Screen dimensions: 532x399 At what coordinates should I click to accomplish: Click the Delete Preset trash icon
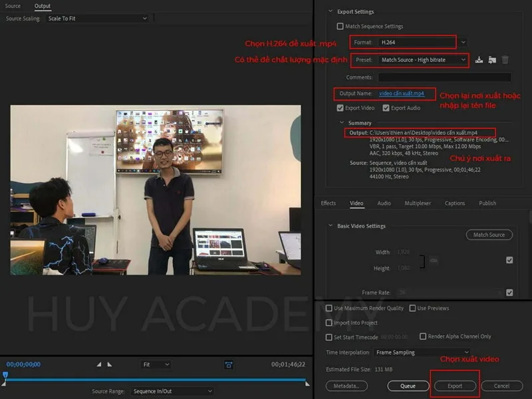[505, 60]
